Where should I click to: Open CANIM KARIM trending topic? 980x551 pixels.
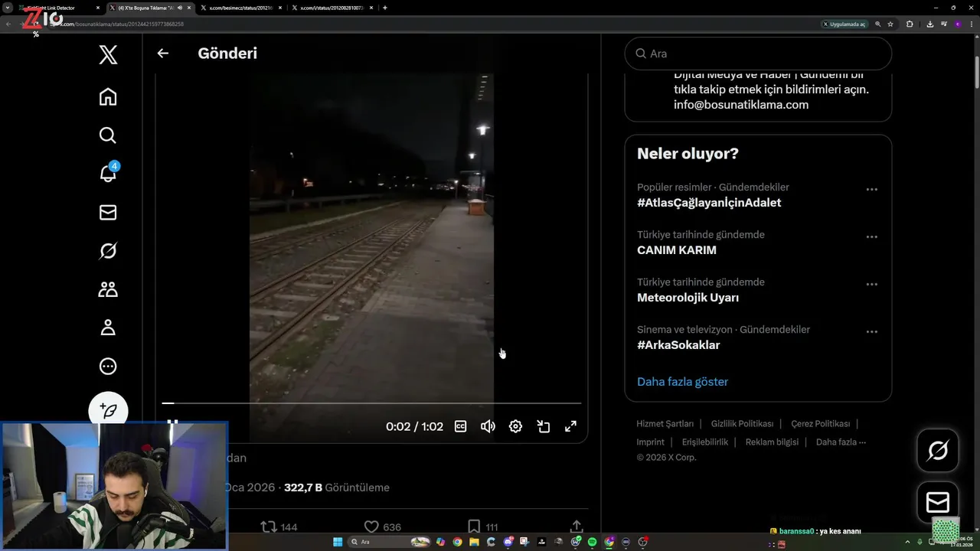coord(677,250)
